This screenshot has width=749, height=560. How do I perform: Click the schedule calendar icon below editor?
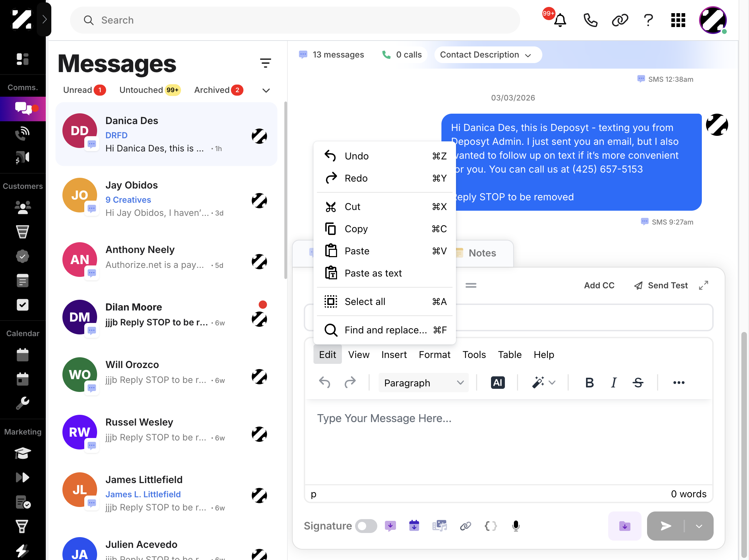coord(414,526)
